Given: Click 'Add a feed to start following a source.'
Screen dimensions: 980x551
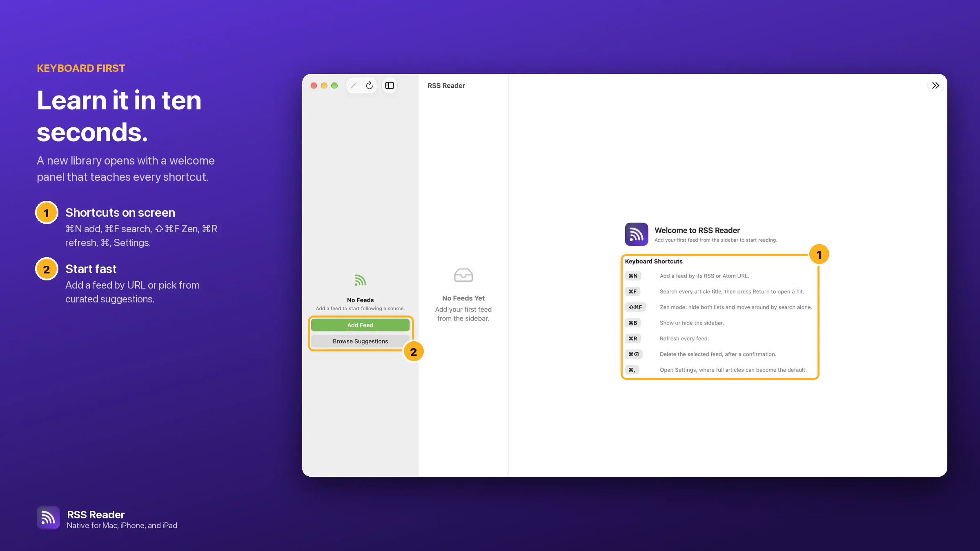Looking at the screenshot, I should click(360, 309).
